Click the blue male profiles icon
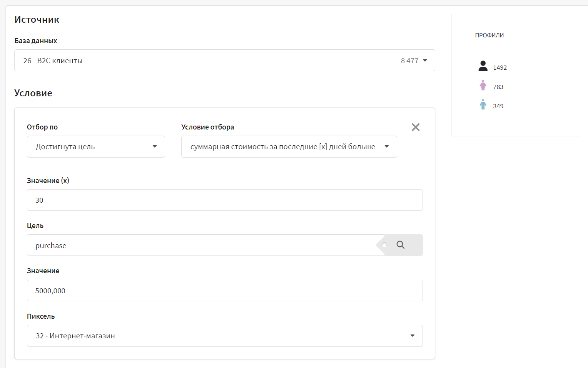 [483, 105]
